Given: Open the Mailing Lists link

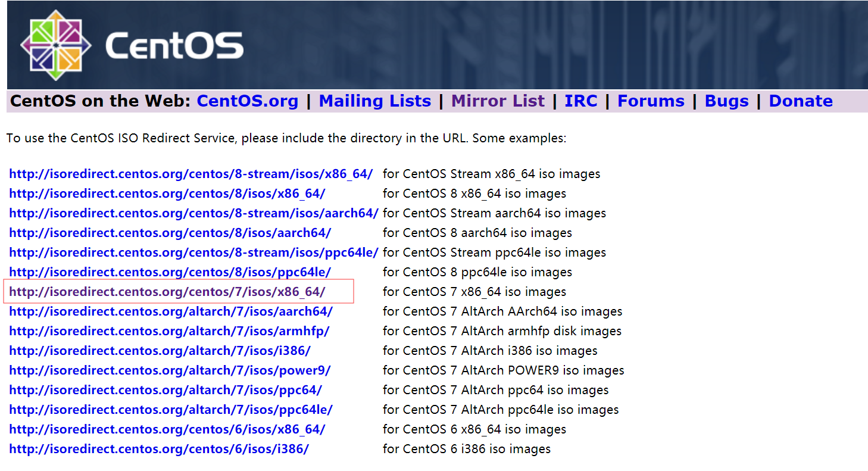Looking at the screenshot, I should [x=375, y=101].
